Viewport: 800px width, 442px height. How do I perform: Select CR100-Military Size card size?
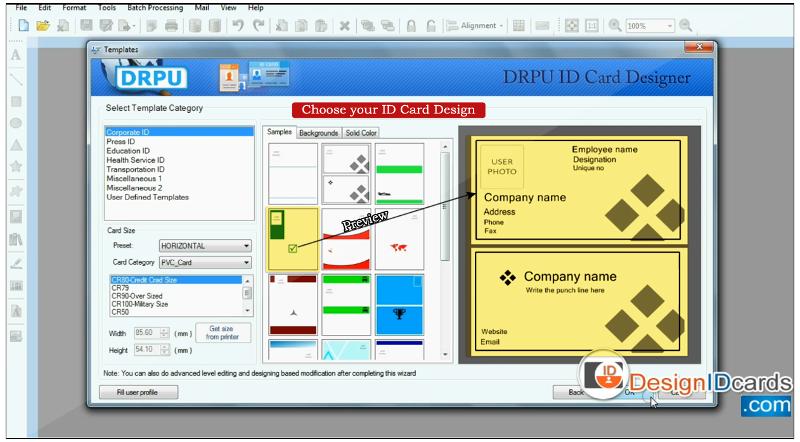pos(140,304)
